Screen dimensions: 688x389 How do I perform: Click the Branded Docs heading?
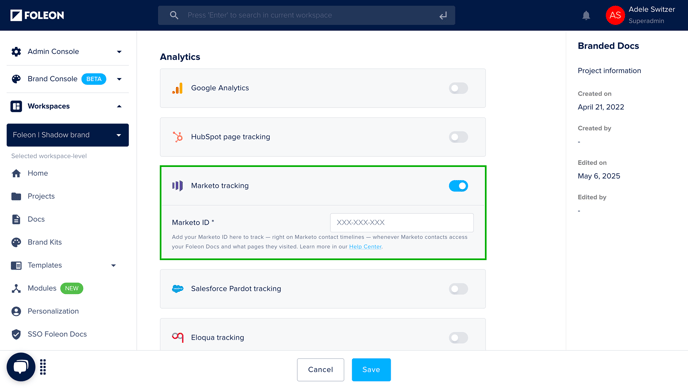[x=608, y=46]
